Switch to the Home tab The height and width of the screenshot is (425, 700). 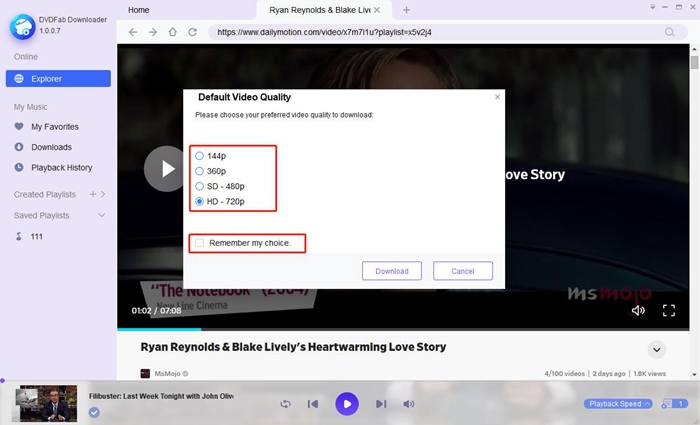tap(139, 10)
